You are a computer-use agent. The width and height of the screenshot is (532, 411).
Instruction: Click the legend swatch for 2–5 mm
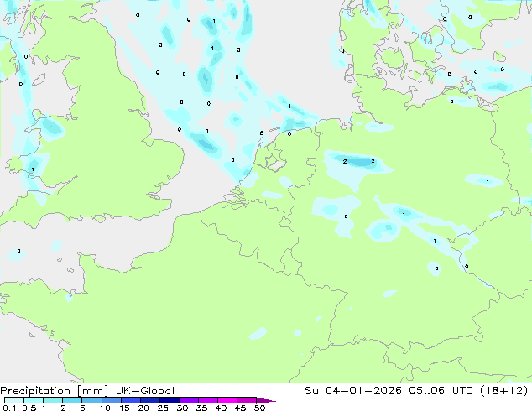72,400
